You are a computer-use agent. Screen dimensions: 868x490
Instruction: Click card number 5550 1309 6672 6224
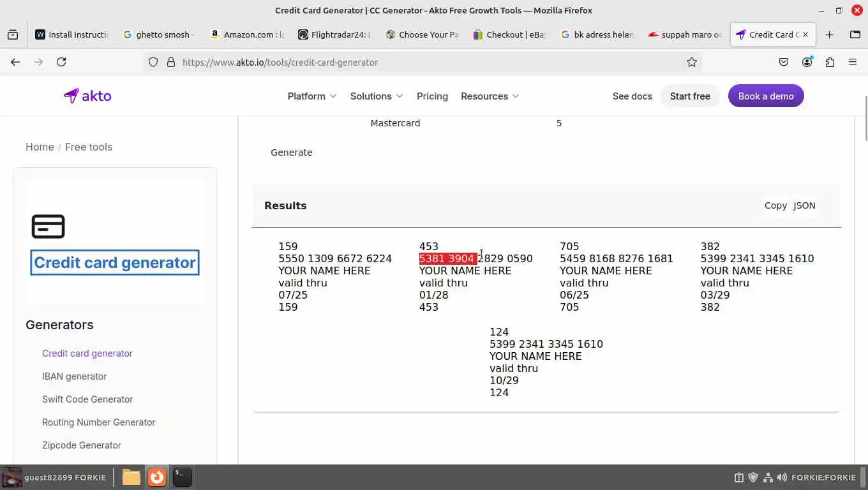click(x=335, y=258)
